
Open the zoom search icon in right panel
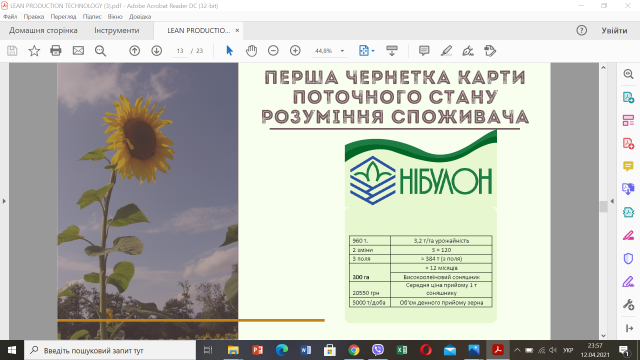click(x=628, y=74)
